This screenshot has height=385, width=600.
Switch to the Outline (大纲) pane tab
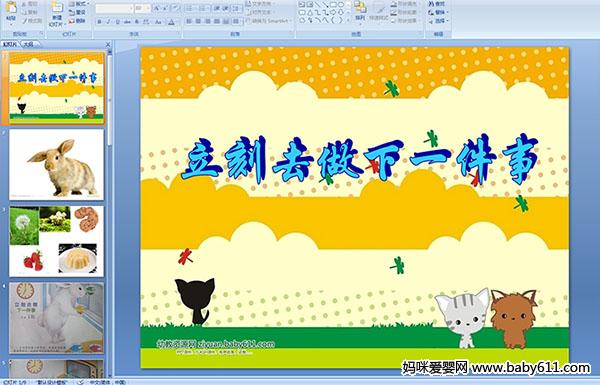(27, 44)
